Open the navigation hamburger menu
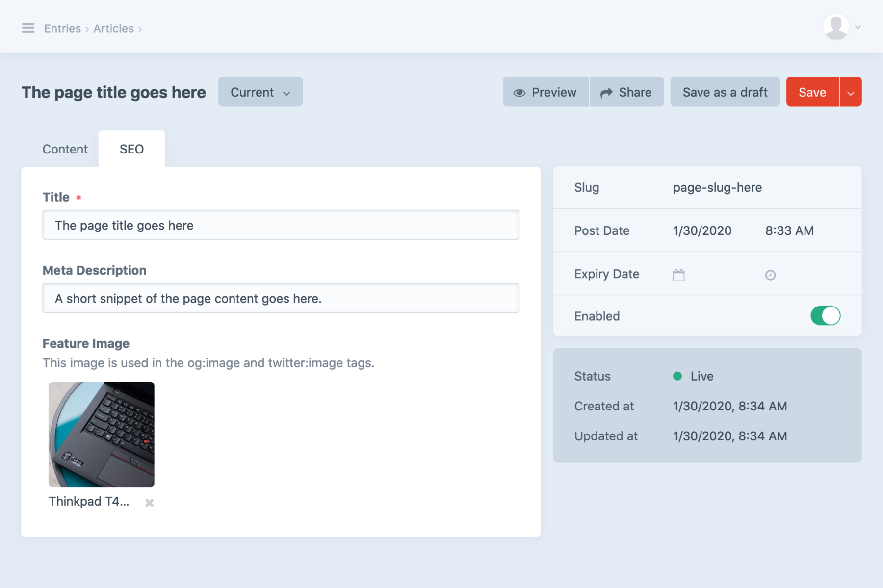Screen dimensions: 883x588 (28, 28)
